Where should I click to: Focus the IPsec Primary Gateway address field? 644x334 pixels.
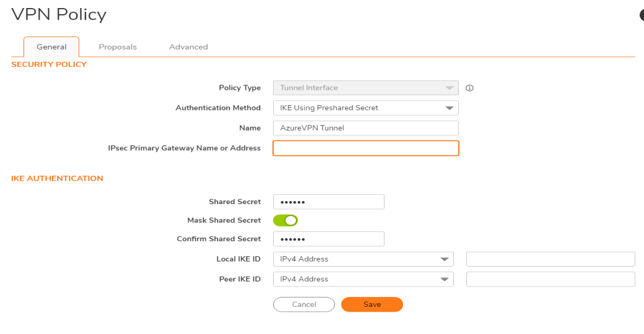click(x=365, y=148)
